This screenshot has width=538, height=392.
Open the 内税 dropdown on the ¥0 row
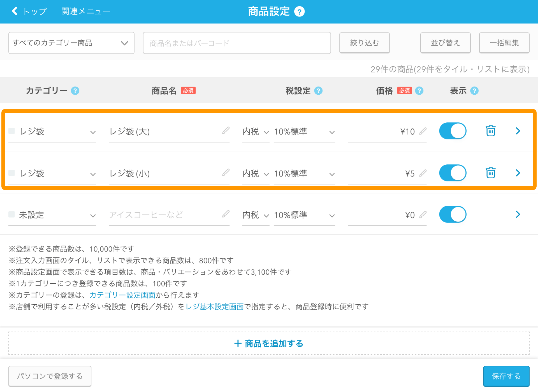(x=256, y=215)
